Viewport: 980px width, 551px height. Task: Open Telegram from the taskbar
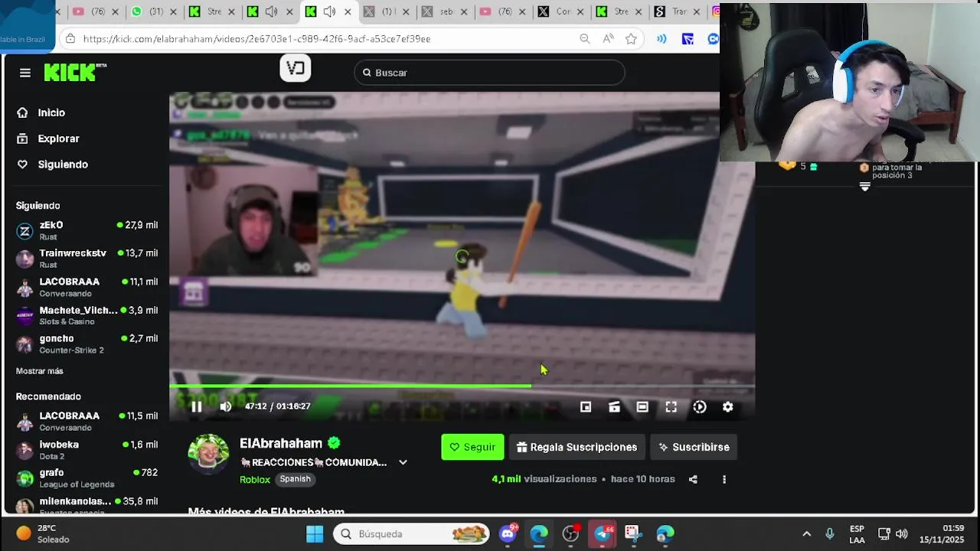(x=603, y=534)
